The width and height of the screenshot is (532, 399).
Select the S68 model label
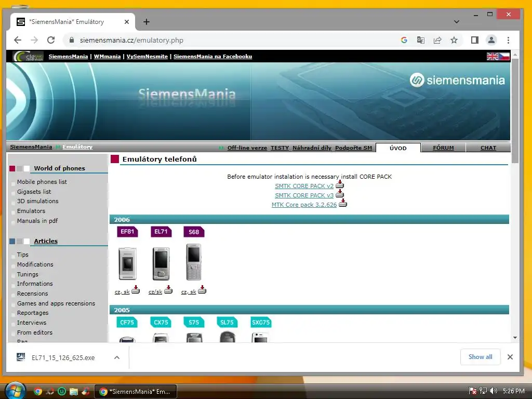pyautogui.click(x=194, y=232)
